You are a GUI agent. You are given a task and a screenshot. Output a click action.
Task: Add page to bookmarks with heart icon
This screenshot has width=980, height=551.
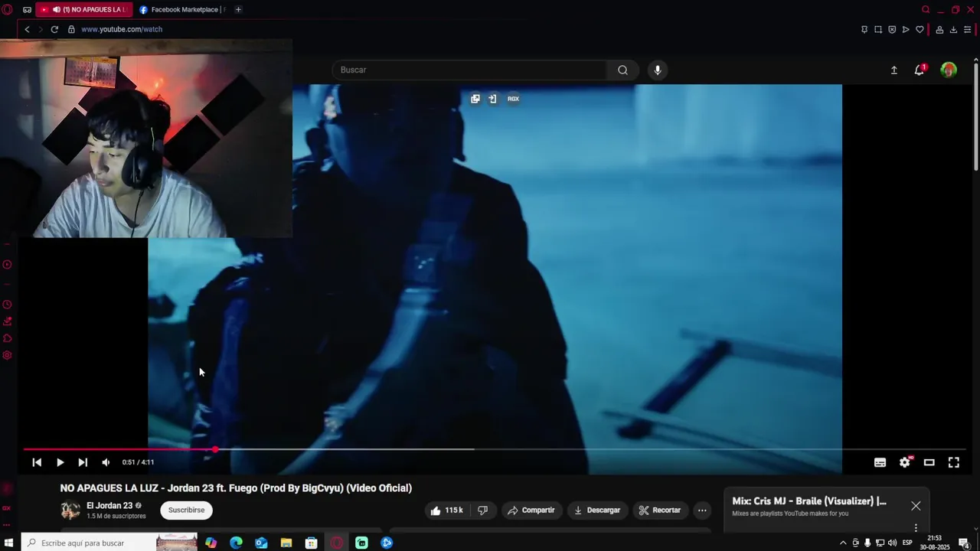tap(920, 29)
